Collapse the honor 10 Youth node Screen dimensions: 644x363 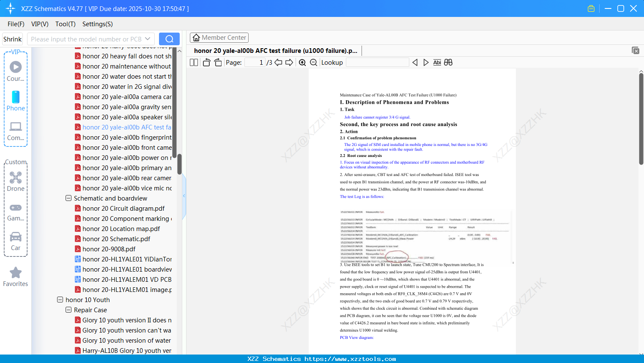point(60,300)
